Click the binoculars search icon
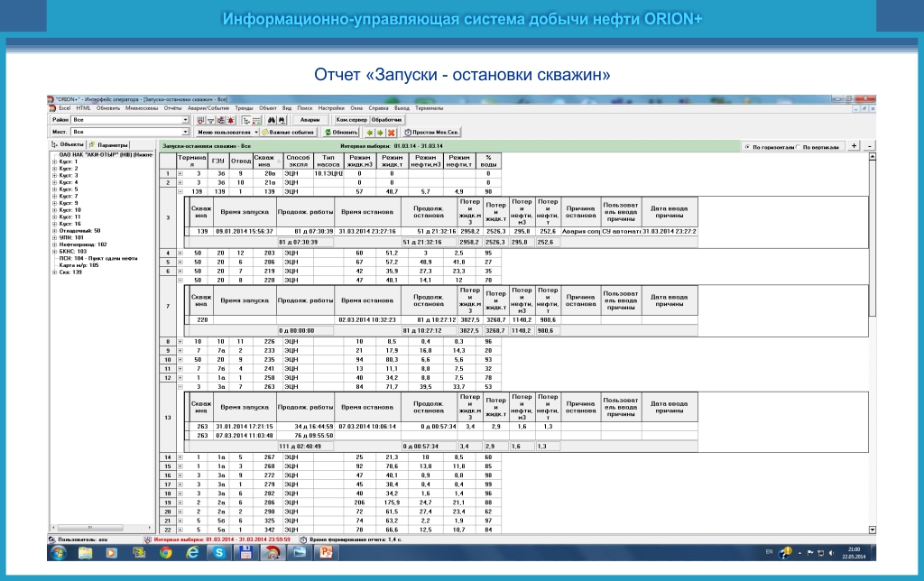The image size is (924, 581). coord(272,120)
